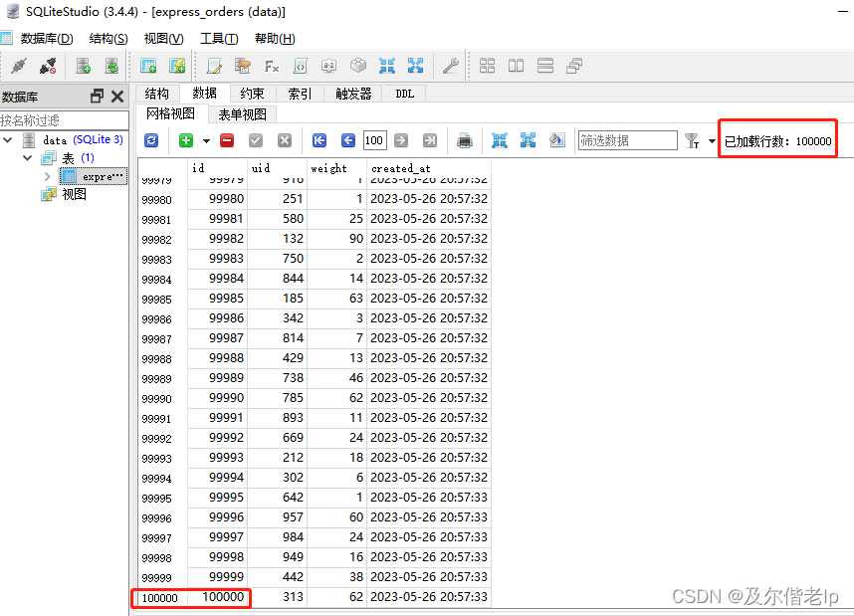Open the Fx SQL function editor
The width and height of the screenshot is (854, 616).
272,66
